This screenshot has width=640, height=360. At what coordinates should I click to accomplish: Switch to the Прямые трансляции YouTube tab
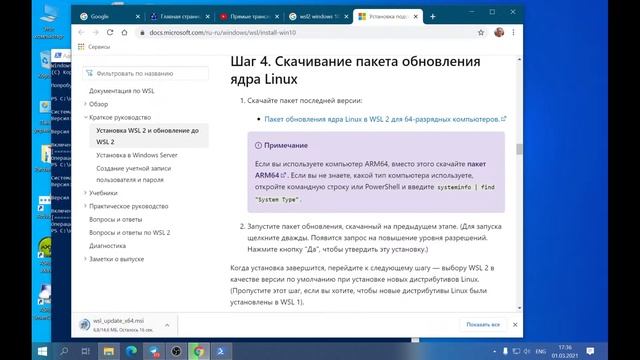point(247,17)
